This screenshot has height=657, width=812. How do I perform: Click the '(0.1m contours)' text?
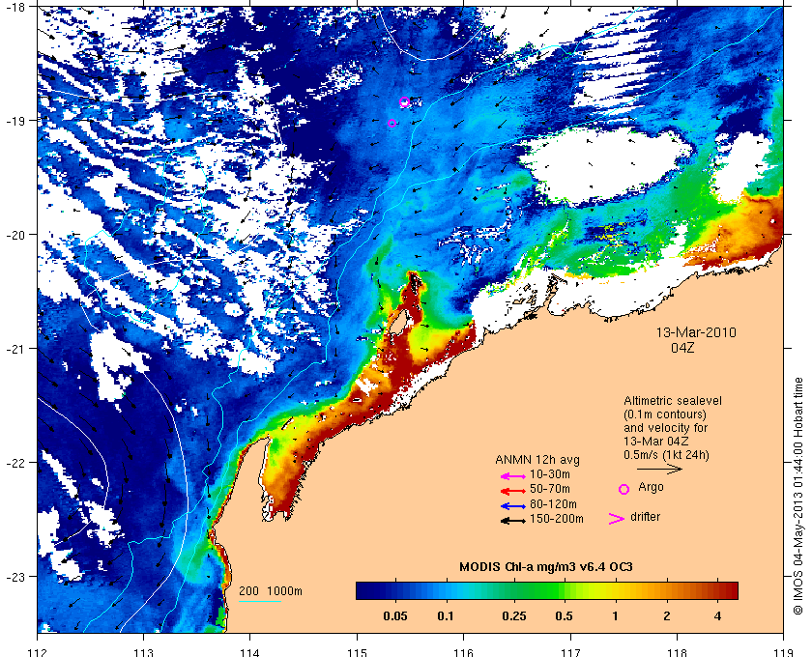point(665,414)
